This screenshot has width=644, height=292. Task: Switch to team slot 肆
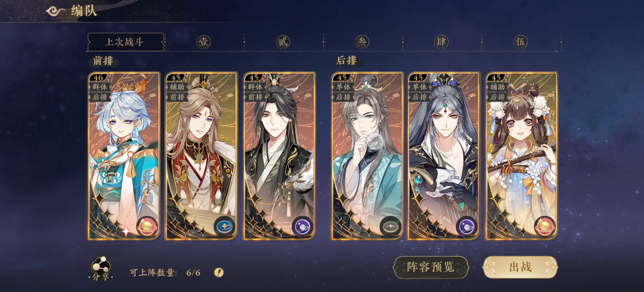[x=441, y=42]
